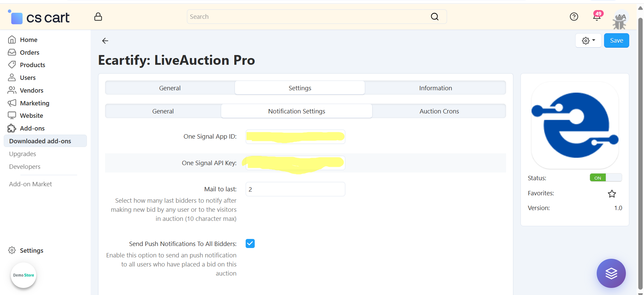Open the notifications bell

coord(597,17)
